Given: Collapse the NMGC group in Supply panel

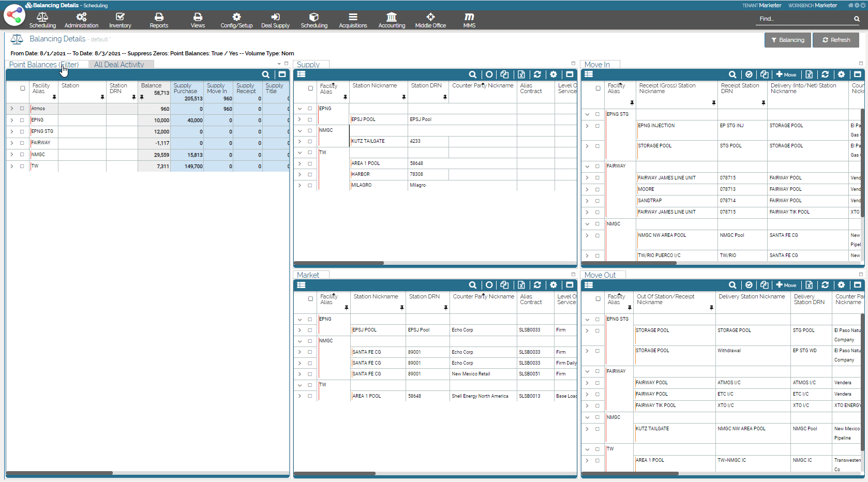Looking at the screenshot, I should (x=300, y=130).
